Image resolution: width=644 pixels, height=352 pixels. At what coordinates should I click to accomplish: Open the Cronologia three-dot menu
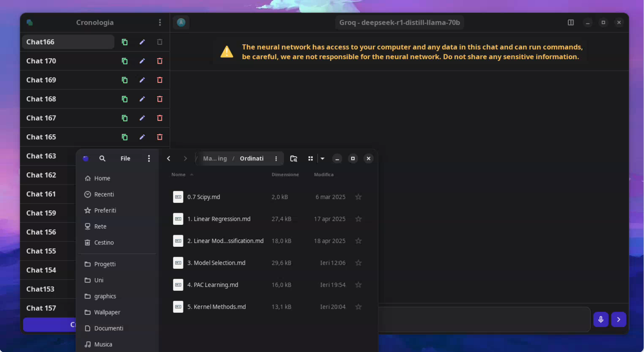160,23
